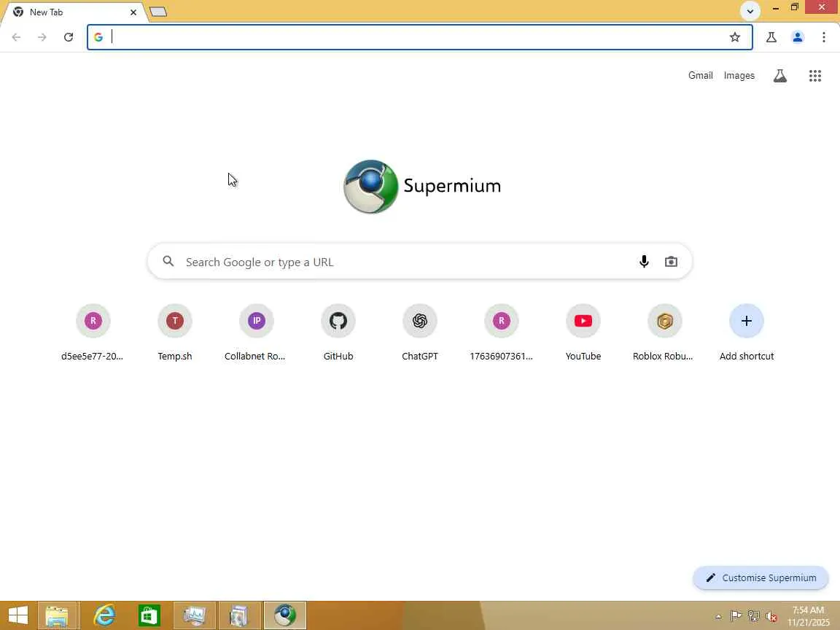Click the magnifier icon in search box
The image size is (840, 630).
click(168, 261)
